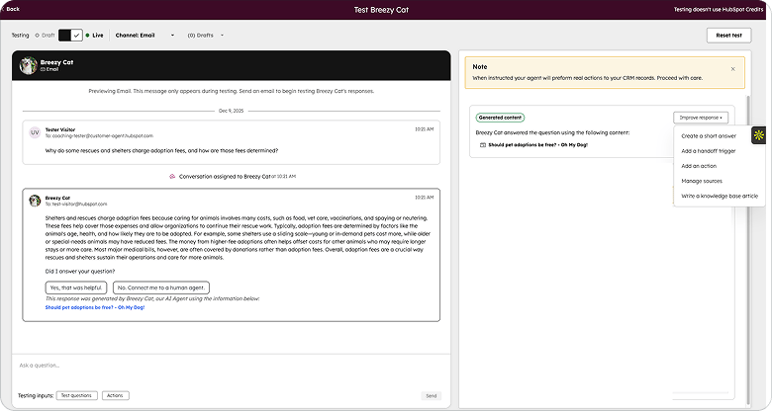
Task: Open the (0) Drafts dropdown
Action: click(205, 35)
